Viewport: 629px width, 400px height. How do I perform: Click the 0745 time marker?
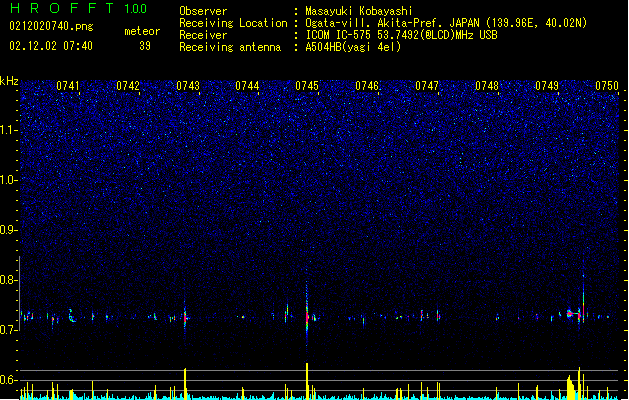click(x=307, y=86)
